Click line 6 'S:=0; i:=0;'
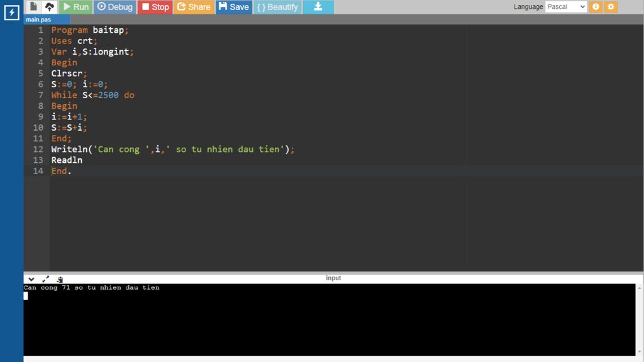The height and width of the screenshot is (362, 644). point(79,84)
